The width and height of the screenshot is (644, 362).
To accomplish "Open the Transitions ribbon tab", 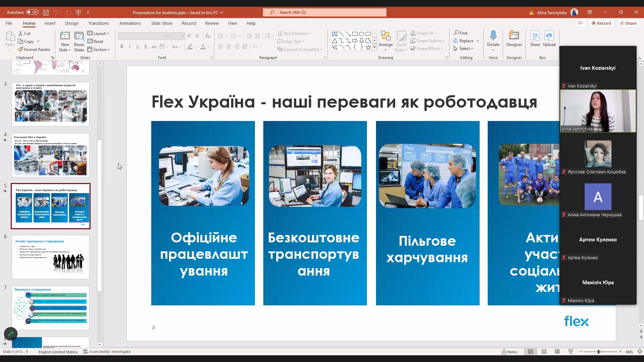I will 98,23.
